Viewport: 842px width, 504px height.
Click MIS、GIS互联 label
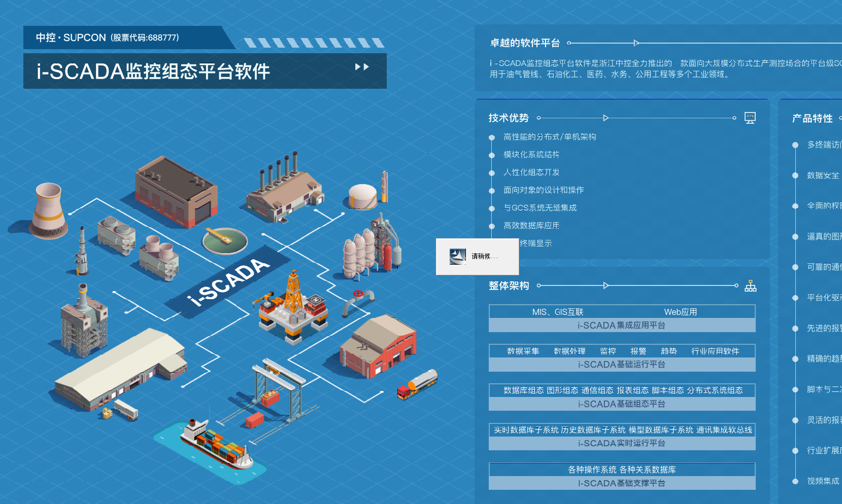(x=558, y=312)
